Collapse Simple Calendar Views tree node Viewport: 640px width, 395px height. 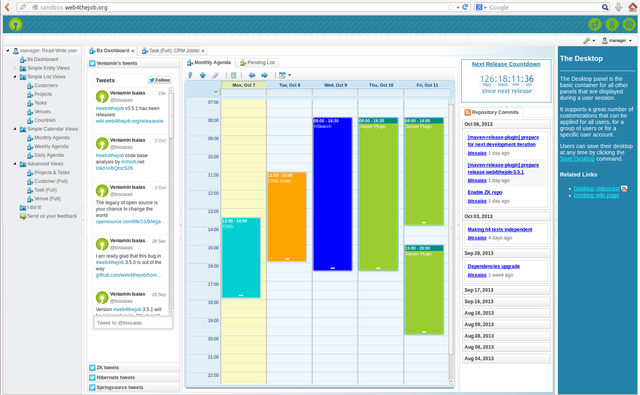point(15,129)
